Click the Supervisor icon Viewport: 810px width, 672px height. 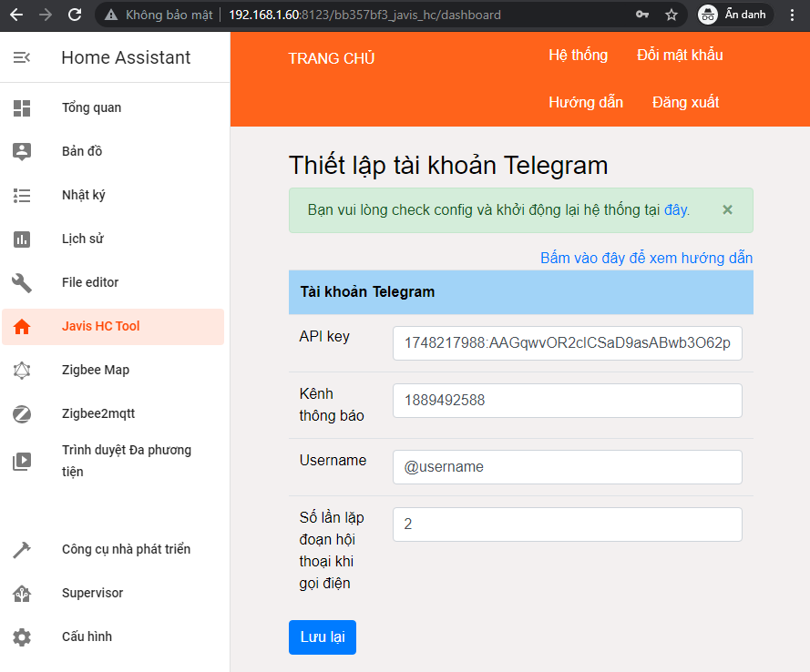point(22,594)
